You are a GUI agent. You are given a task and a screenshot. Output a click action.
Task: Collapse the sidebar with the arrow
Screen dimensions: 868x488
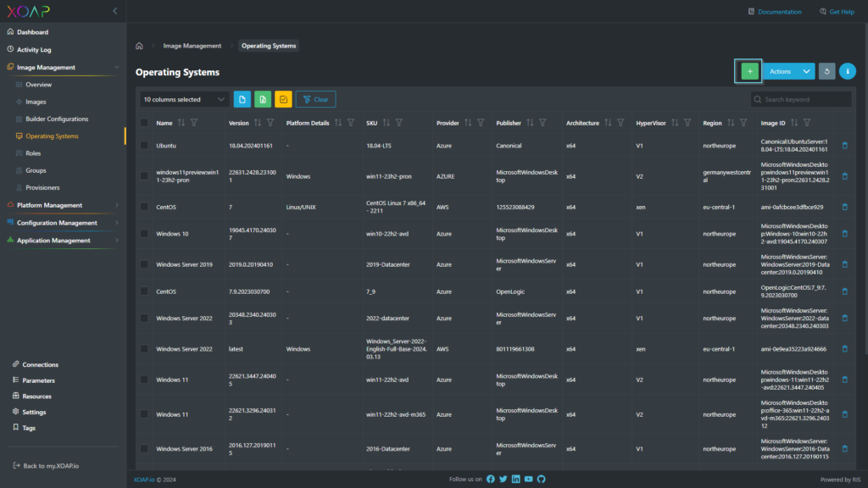tap(115, 11)
